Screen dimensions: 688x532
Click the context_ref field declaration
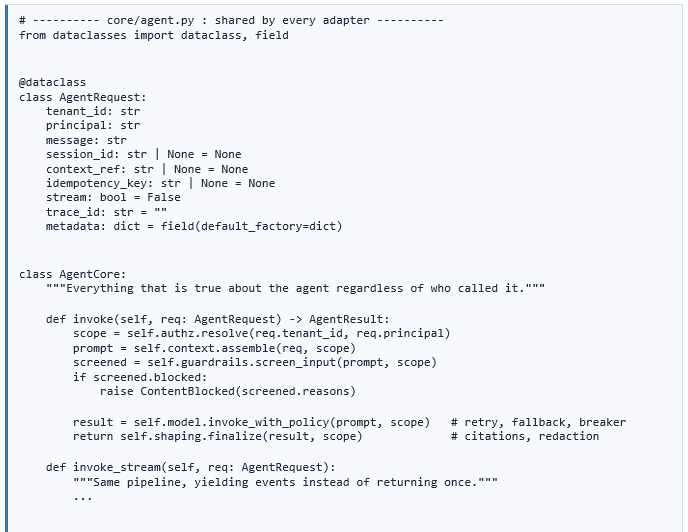[147, 169]
